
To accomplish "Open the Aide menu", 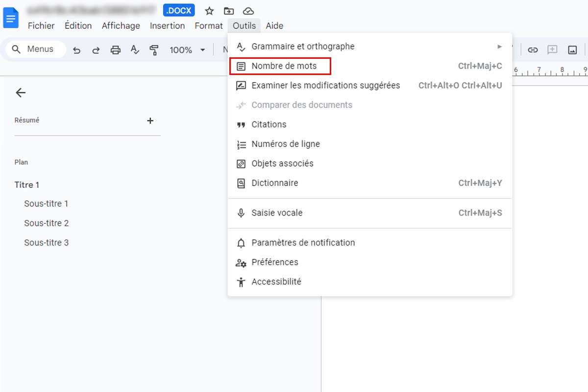I will point(274,26).
